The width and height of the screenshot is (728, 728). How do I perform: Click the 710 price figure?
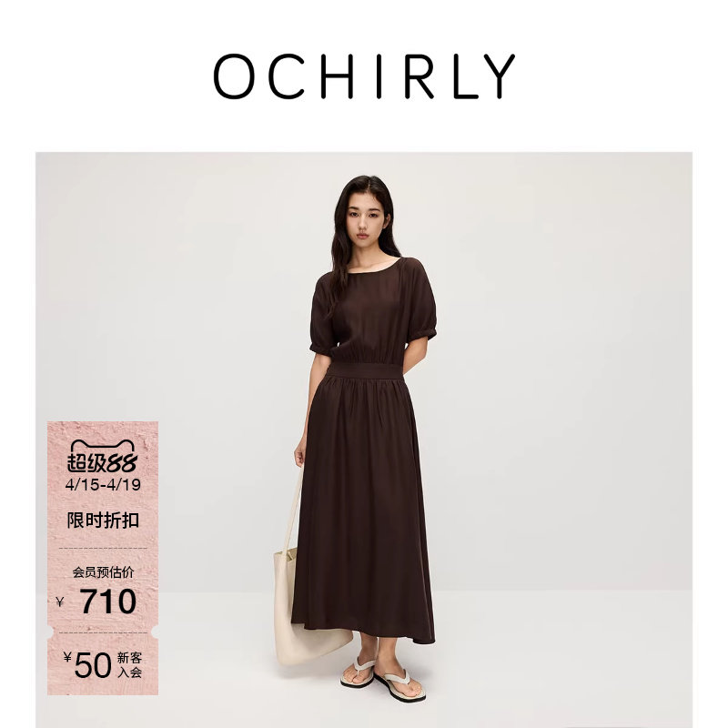coord(108,602)
